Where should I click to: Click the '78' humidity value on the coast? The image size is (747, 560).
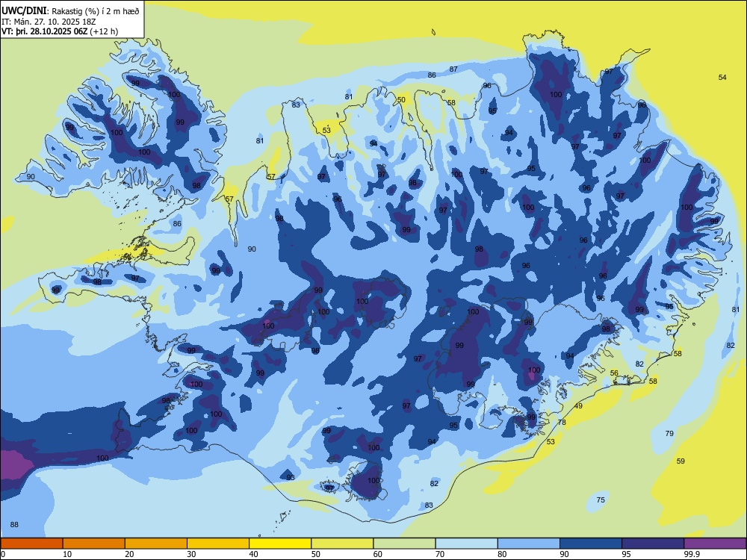(562, 423)
